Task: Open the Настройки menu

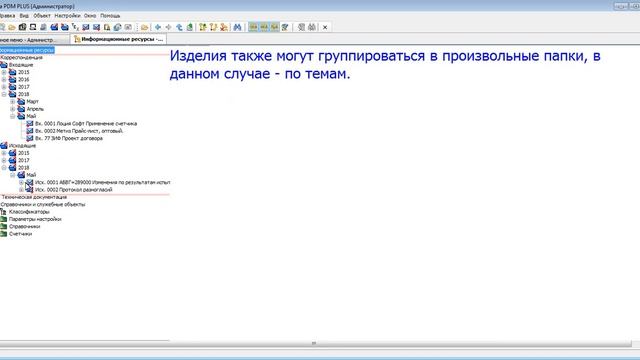Action: (x=67, y=16)
